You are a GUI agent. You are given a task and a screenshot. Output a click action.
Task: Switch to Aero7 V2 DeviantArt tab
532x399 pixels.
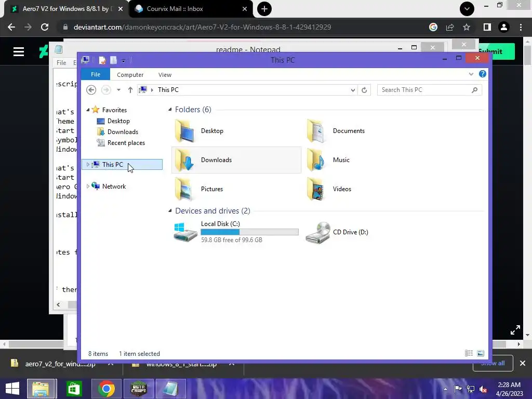click(66, 9)
